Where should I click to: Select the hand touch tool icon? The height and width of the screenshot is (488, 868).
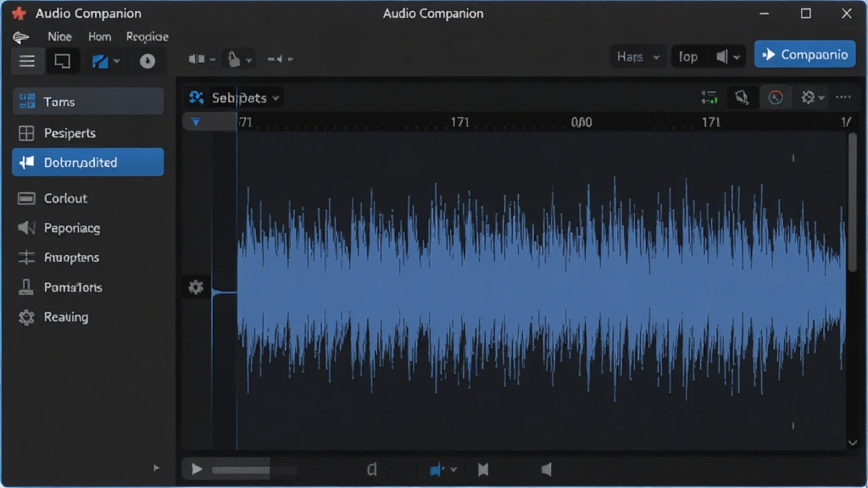tap(234, 58)
